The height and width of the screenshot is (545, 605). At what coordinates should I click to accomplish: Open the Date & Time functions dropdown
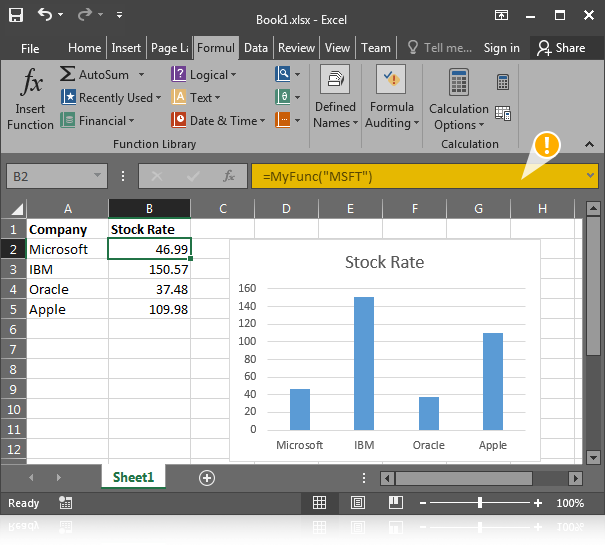(x=218, y=120)
